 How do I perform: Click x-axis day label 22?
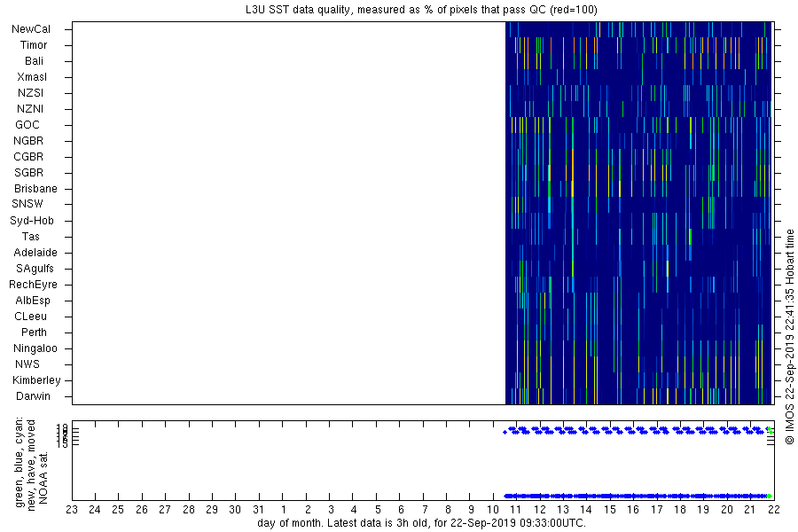pos(773,510)
